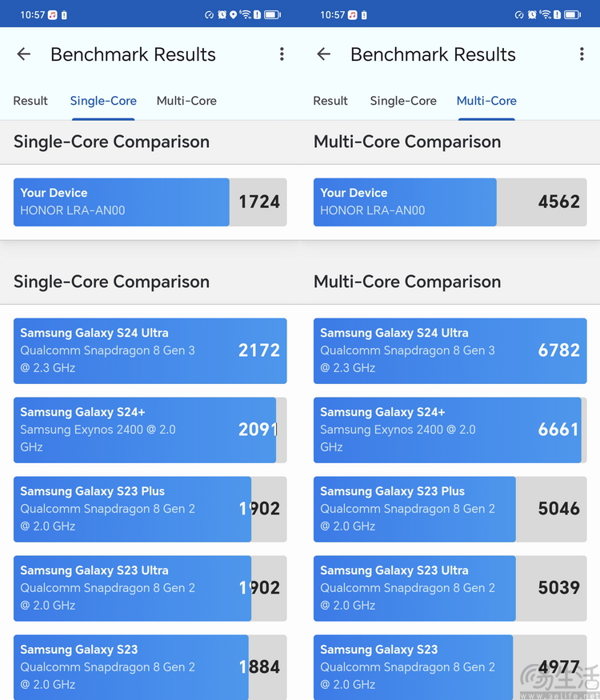Tap battery icon in right status bar
Viewport: 600px width, 700px height.
[572, 14]
